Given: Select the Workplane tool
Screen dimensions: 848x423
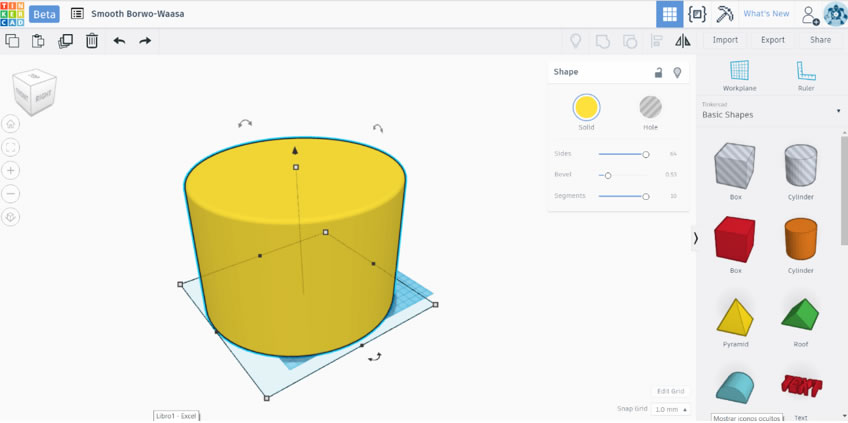Looking at the screenshot, I should click(739, 76).
